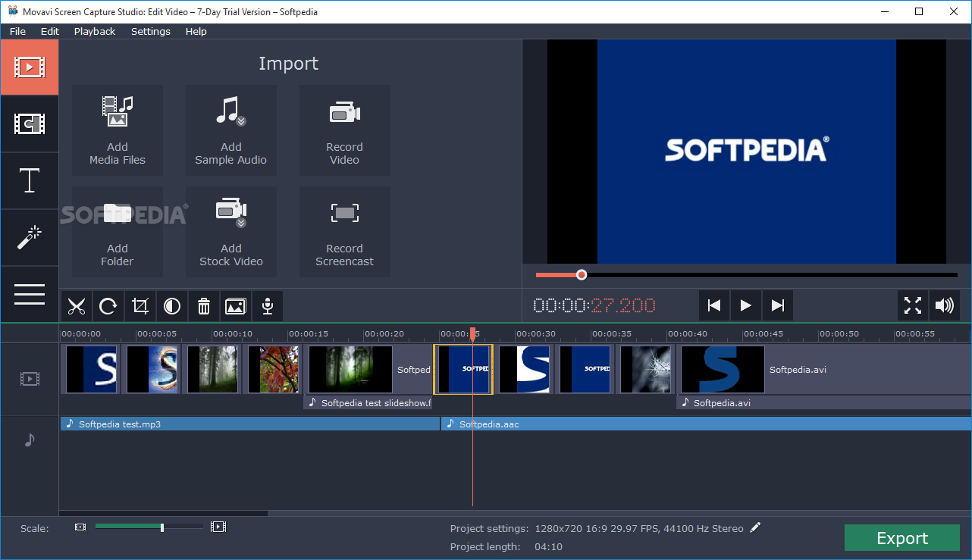Click the audio track music note header
The width and height of the screenshot is (972, 560).
click(x=30, y=439)
